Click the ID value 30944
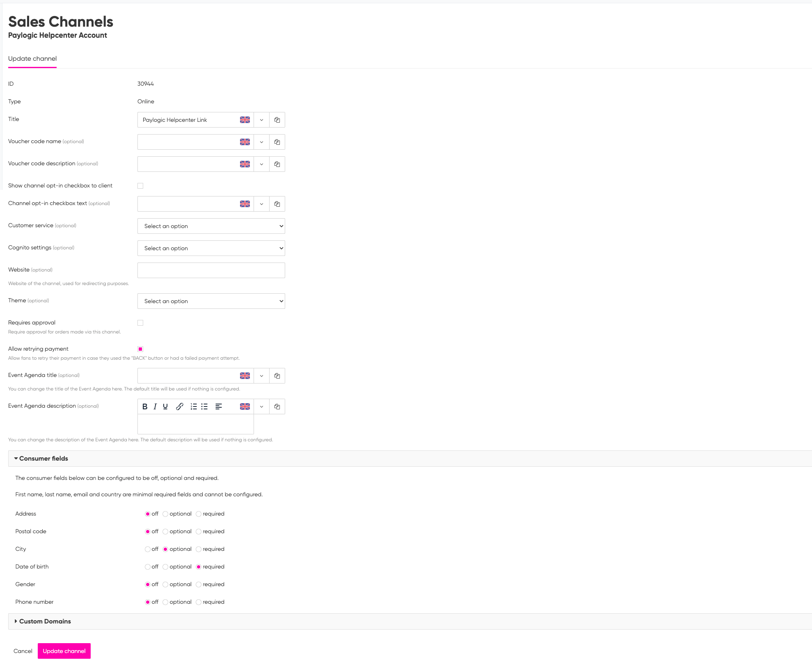 tap(146, 84)
